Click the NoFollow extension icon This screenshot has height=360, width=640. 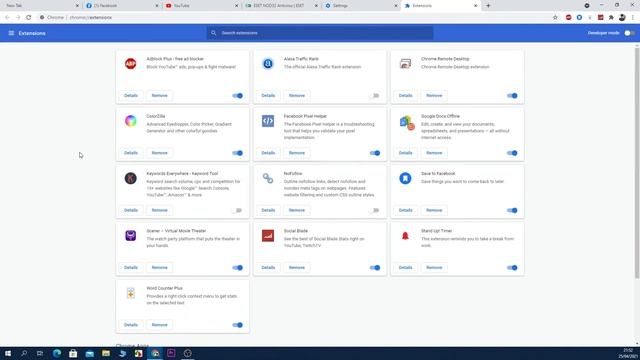tap(268, 178)
